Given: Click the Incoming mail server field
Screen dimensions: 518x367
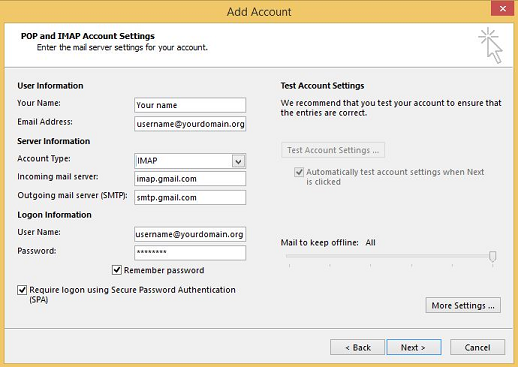Looking at the screenshot, I should point(190,179).
